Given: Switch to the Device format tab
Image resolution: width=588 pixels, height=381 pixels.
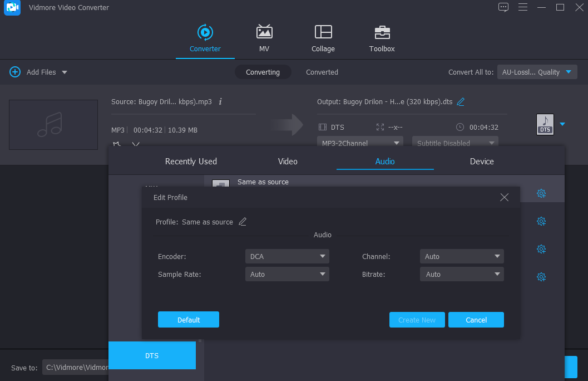Looking at the screenshot, I should click(x=482, y=162).
